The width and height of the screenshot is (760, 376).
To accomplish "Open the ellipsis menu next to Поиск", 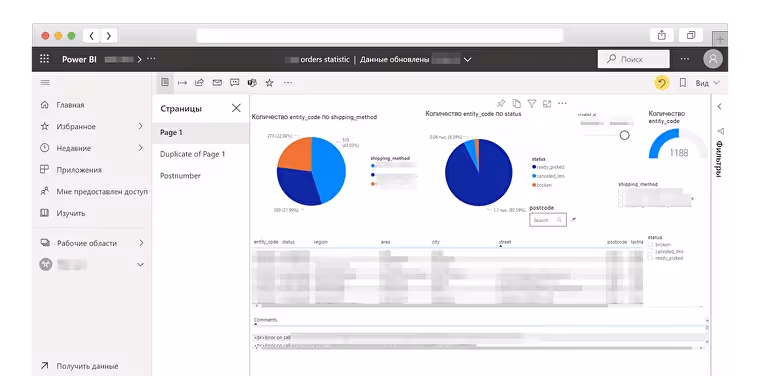I will click(684, 59).
